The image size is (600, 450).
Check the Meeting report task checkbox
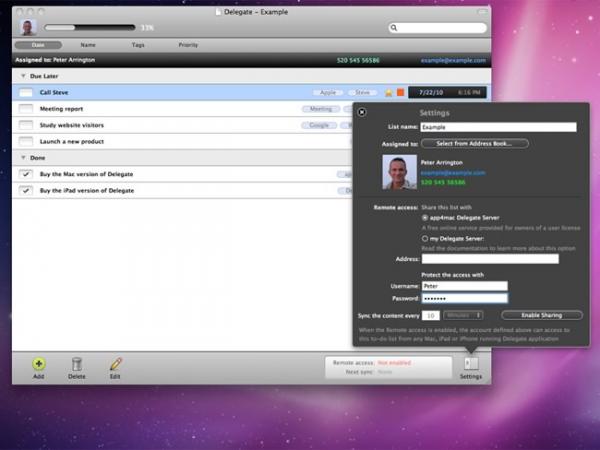coord(26,109)
